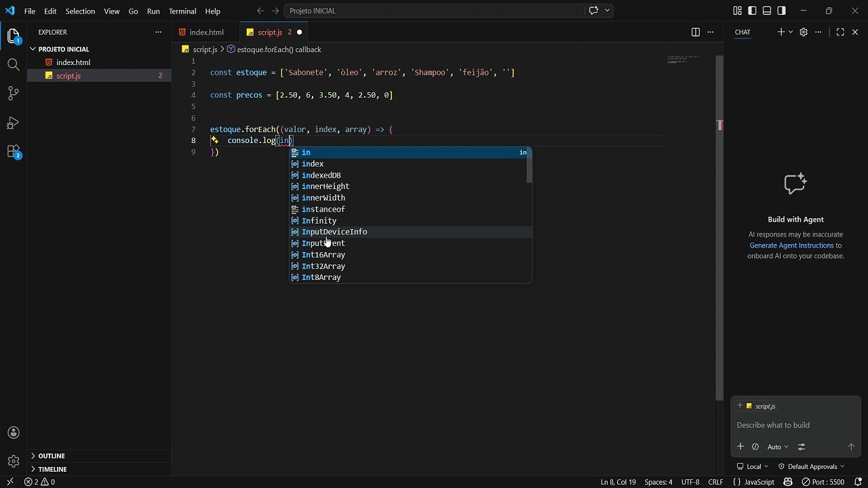
Task: Open the Terminal menu
Action: 182,11
